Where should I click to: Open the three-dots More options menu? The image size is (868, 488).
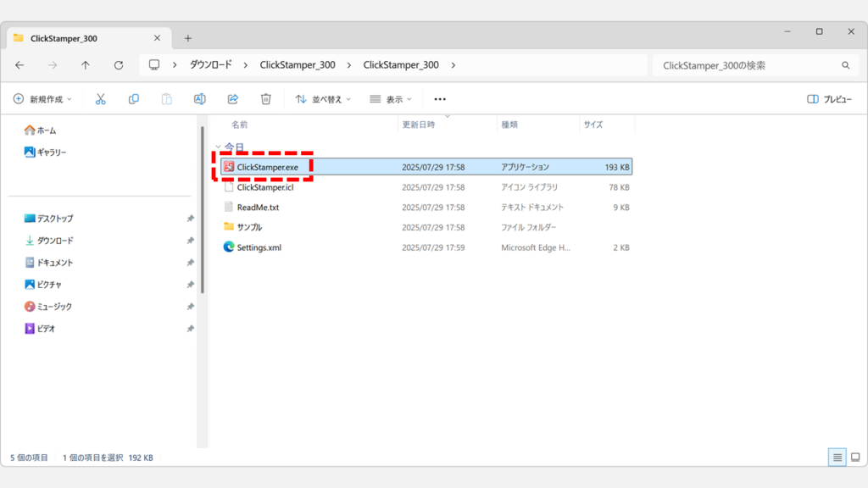(x=440, y=99)
